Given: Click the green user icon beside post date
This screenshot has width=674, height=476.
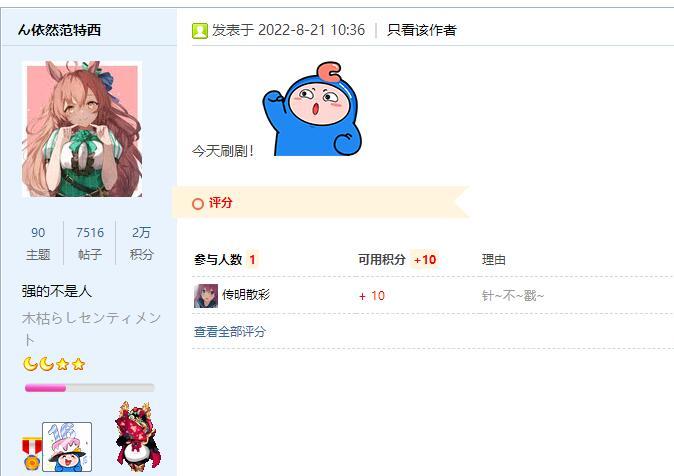Looking at the screenshot, I should [199, 31].
